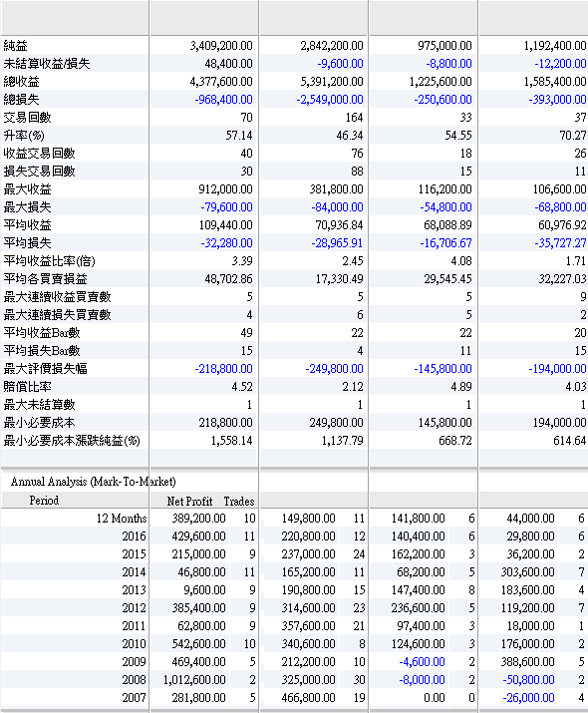Click return value 1,558.14
This screenshot has height=713, width=588.
(x=232, y=441)
